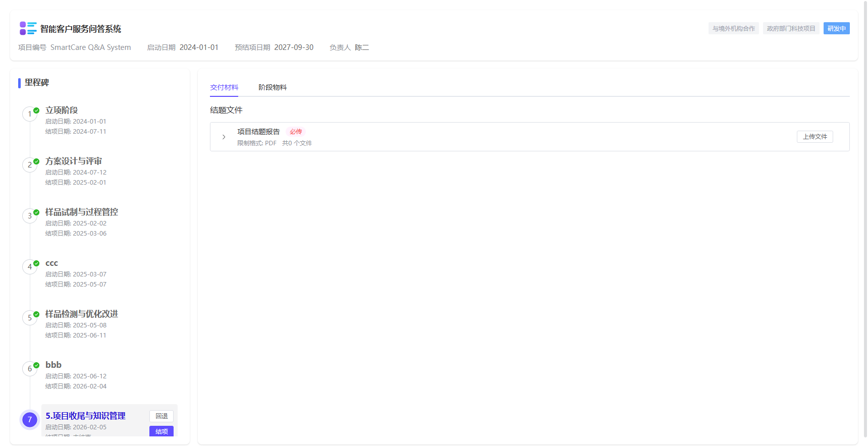Viewport: 868px width, 448px height.
Task: Select milestone step 1 circle for 立项阶段
Action: pyautogui.click(x=30, y=114)
